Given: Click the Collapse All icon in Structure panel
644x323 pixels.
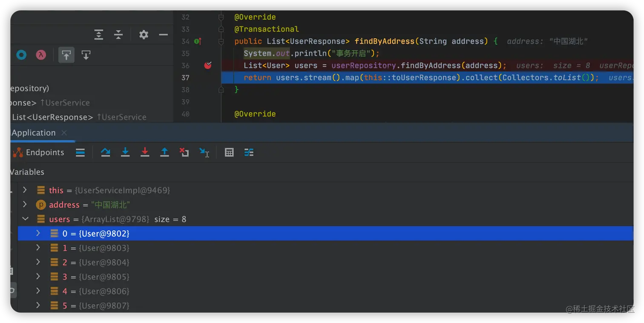Looking at the screenshot, I should click(118, 35).
